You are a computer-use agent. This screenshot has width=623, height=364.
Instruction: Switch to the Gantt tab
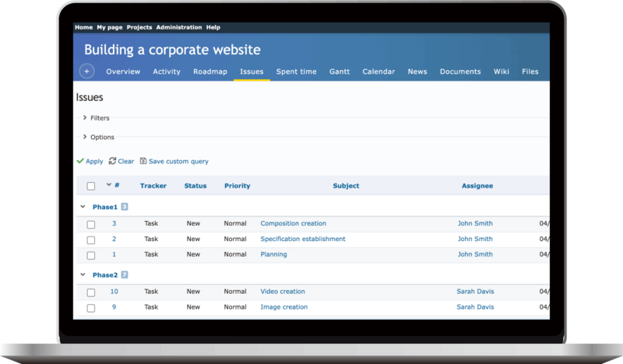(x=340, y=72)
